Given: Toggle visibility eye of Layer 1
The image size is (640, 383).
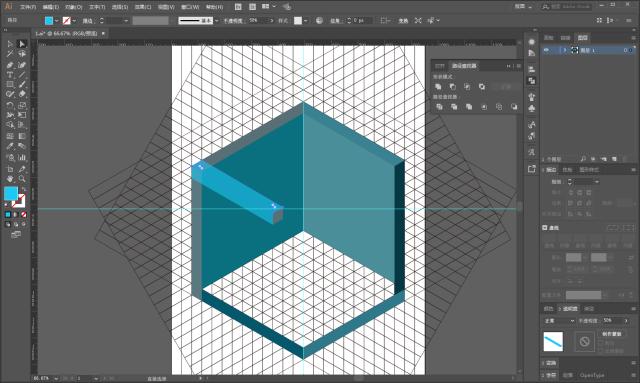Looking at the screenshot, I should tap(547, 50).
